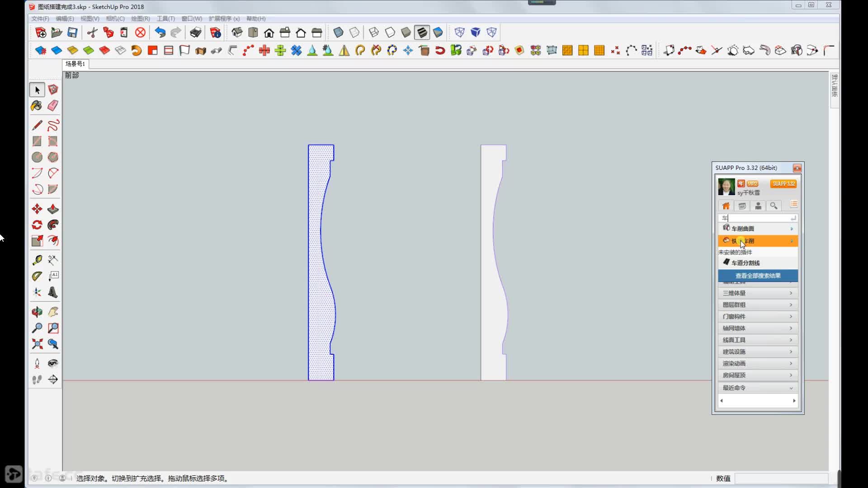Open the SUAPP search magnifier tab
The width and height of the screenshot is (868, 488).
point(774,206)
